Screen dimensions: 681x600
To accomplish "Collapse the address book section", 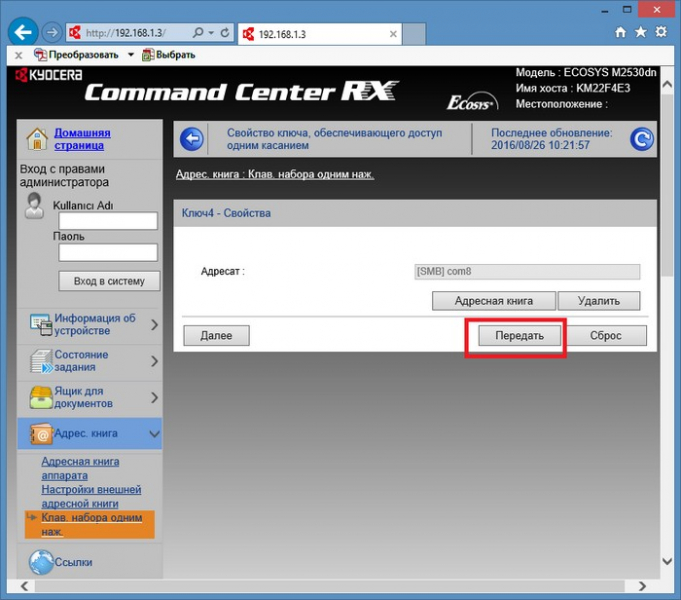I will (154, 434).
